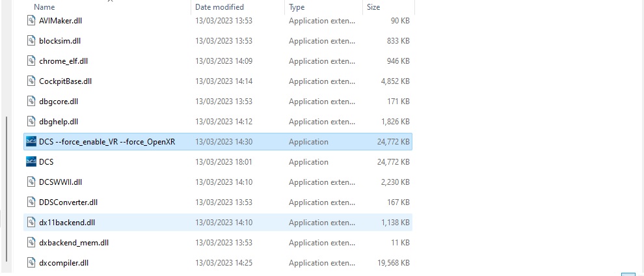
Task: Click Application type of the DCS 18:01 row
Action: 308,162
